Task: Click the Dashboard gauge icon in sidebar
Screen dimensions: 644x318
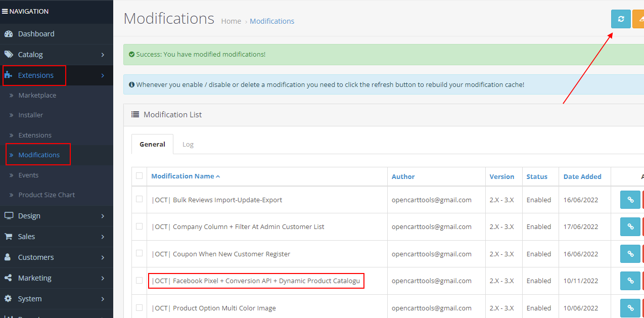Action: [x=8, y=34]
